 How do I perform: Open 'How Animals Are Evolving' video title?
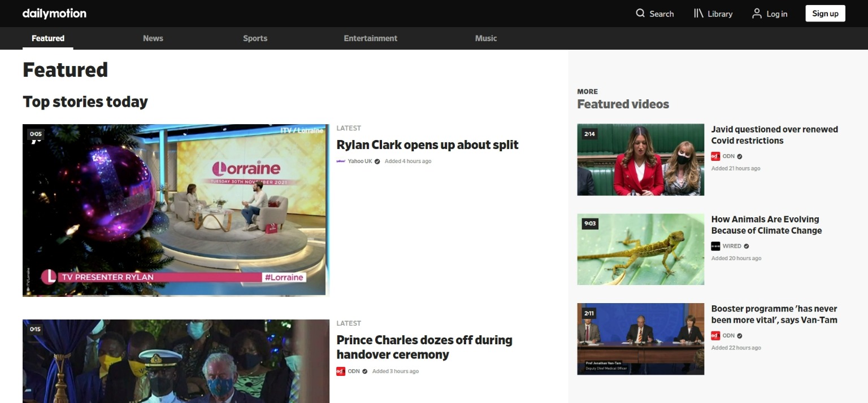(x=766, y=225)
